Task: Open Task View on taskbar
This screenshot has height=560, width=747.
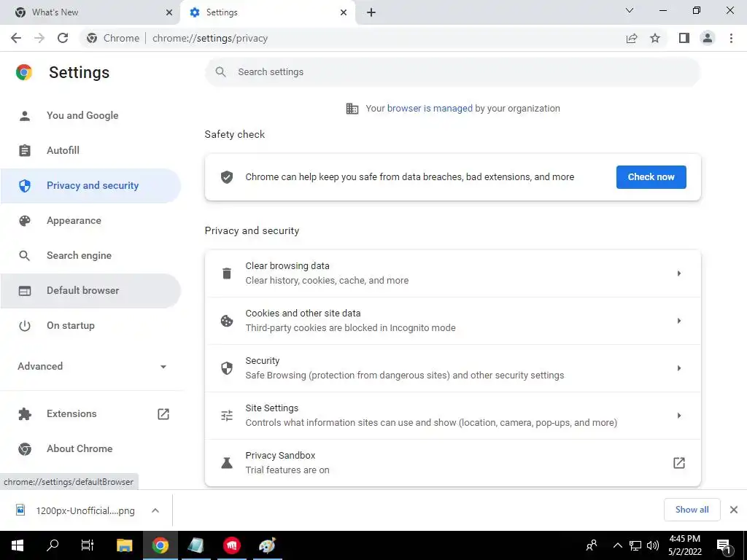Action: pyautogui.click(x=88, y=545)
